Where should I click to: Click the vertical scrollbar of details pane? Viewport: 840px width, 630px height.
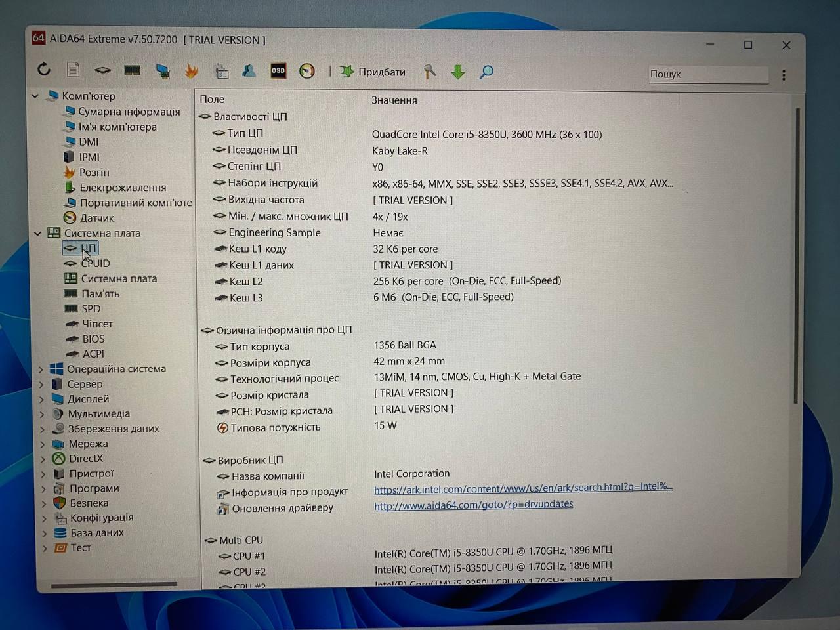pyautogui.click(x=797, y=256)
